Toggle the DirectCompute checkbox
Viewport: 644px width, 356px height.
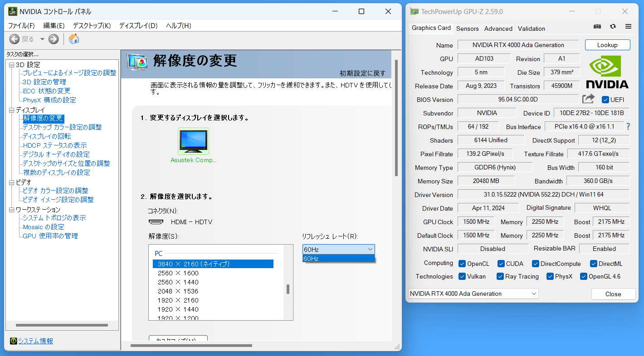tap(536, 264)
